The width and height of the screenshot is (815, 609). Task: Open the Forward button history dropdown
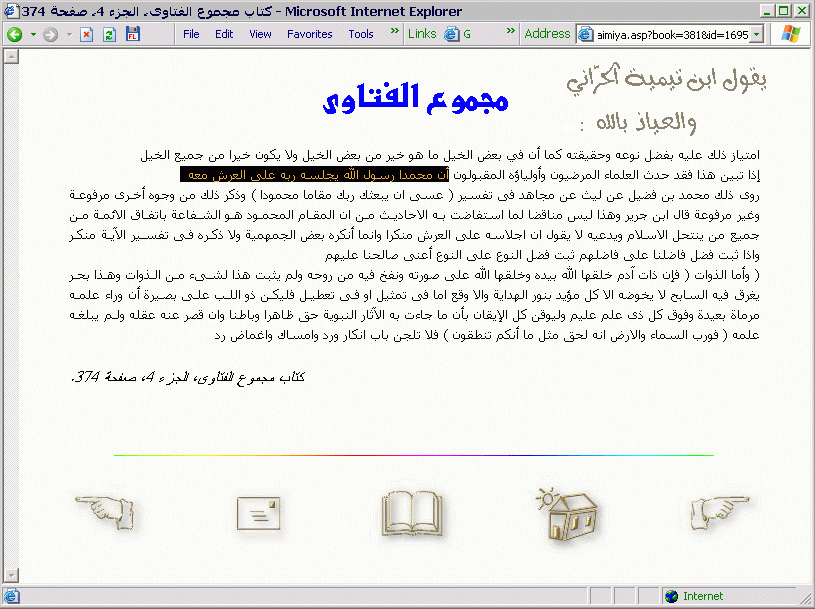[x=69, y=35]
